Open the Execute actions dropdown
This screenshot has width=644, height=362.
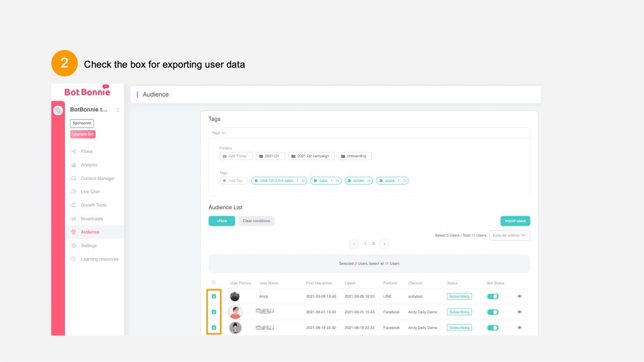[510, 235]
